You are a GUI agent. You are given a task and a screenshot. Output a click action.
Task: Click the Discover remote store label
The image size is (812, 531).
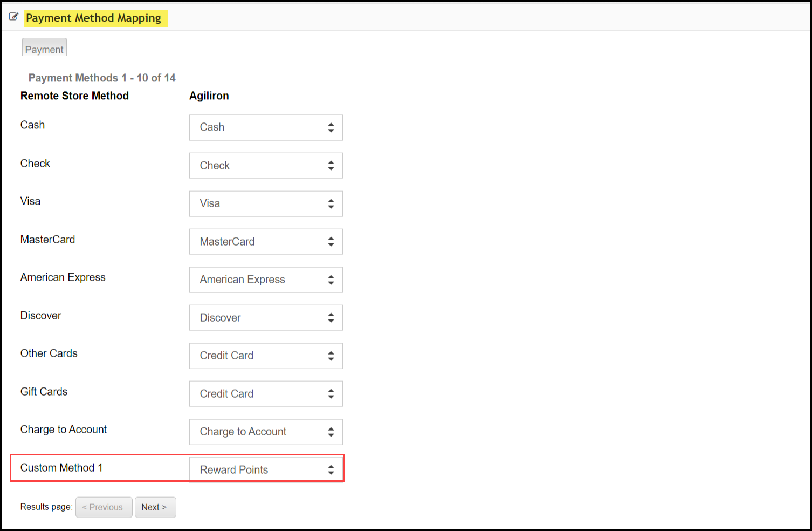[41, 315]
